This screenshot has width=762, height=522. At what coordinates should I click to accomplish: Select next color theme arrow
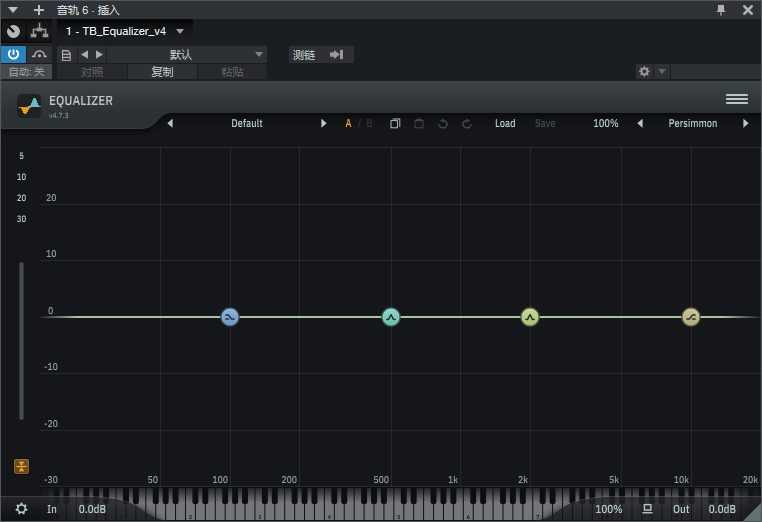745,123
